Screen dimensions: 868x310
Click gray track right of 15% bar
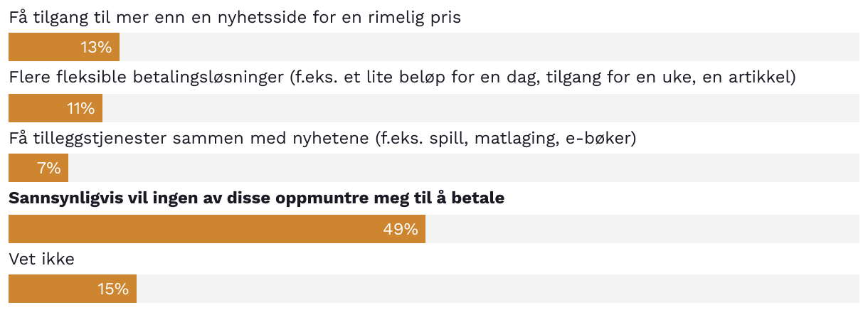point(498,289)
